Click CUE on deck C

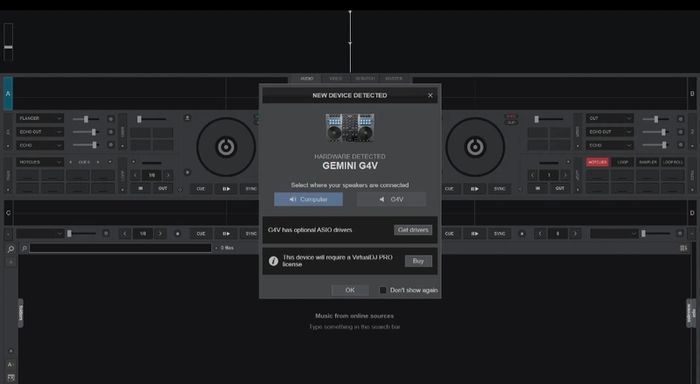click(x=201, y=234)
